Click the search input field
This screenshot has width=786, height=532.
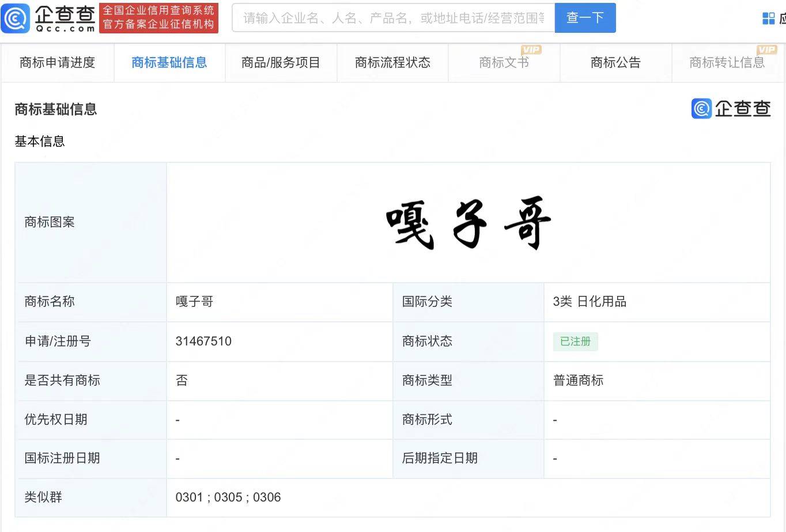coord(393,18)
